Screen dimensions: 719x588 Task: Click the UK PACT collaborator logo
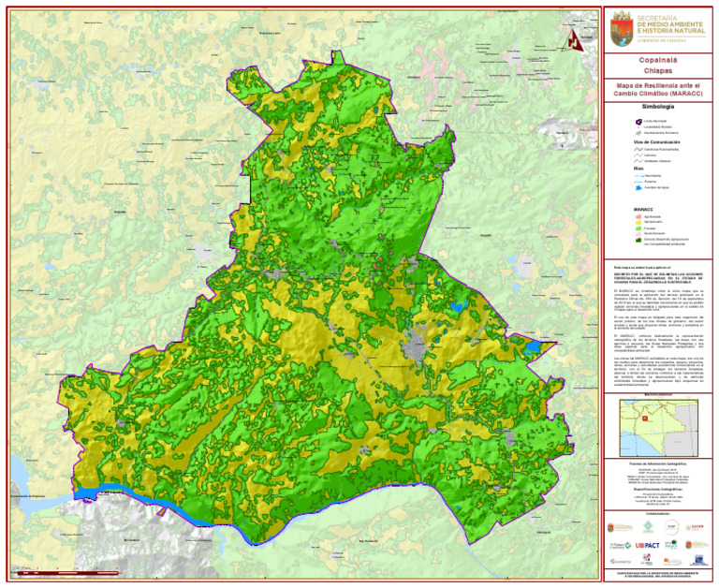pos(648,545)
